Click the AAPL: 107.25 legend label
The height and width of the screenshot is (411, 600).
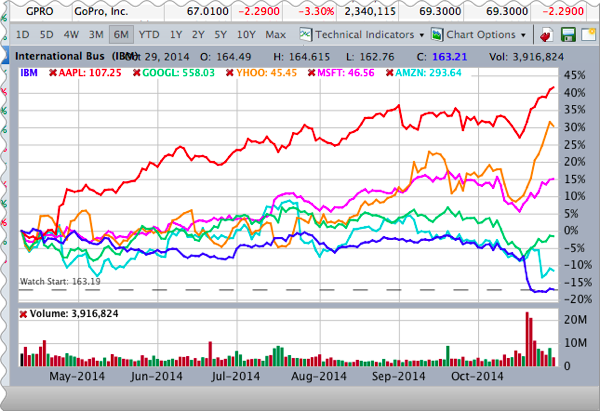point(90,73)
